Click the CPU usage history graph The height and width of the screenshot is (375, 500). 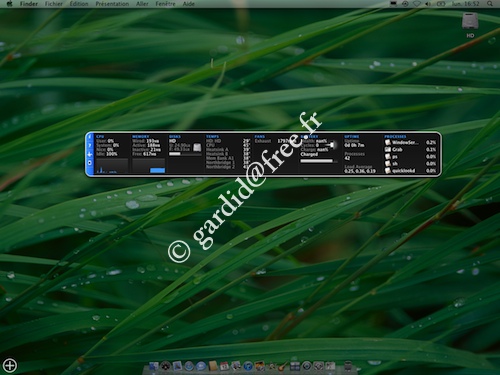click(112, 166)
